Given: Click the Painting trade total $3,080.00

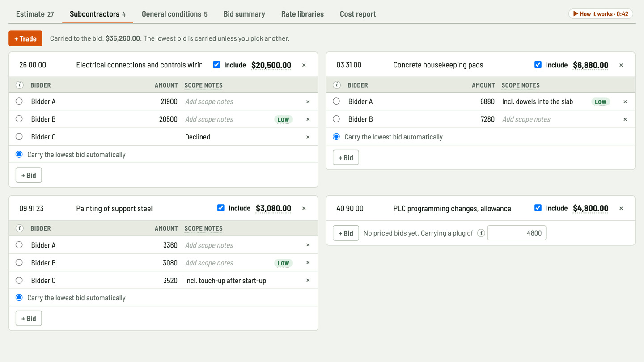Looking at the screenshot, I should click(273, 208).
